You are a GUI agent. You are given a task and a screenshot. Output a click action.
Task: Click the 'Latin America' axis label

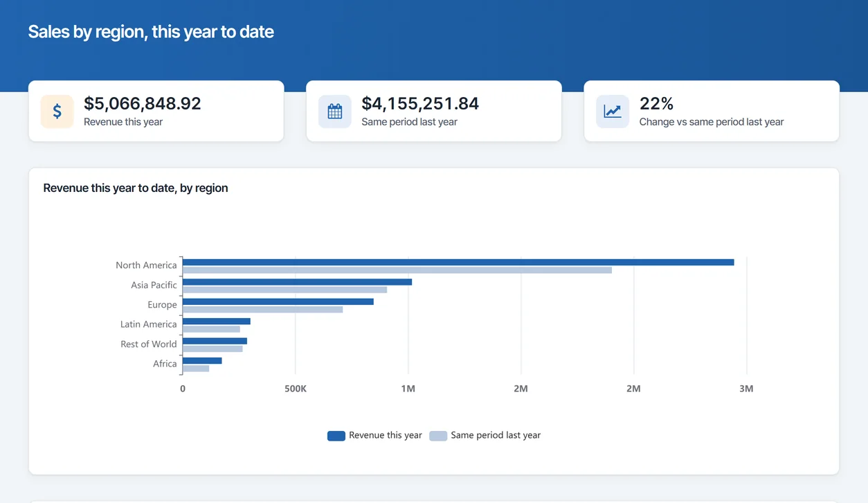(x=149, y=324)
